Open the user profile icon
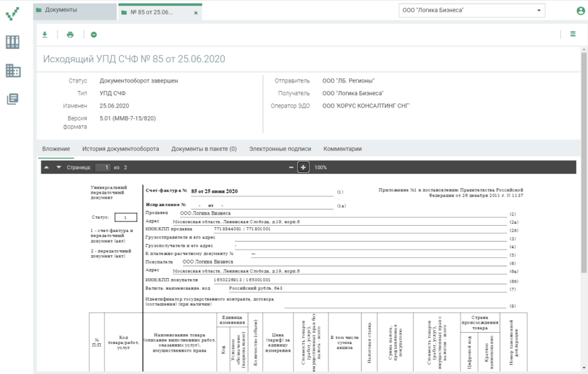Image resolution: width=588 pixels, height=374 pixels. [580, 10]
